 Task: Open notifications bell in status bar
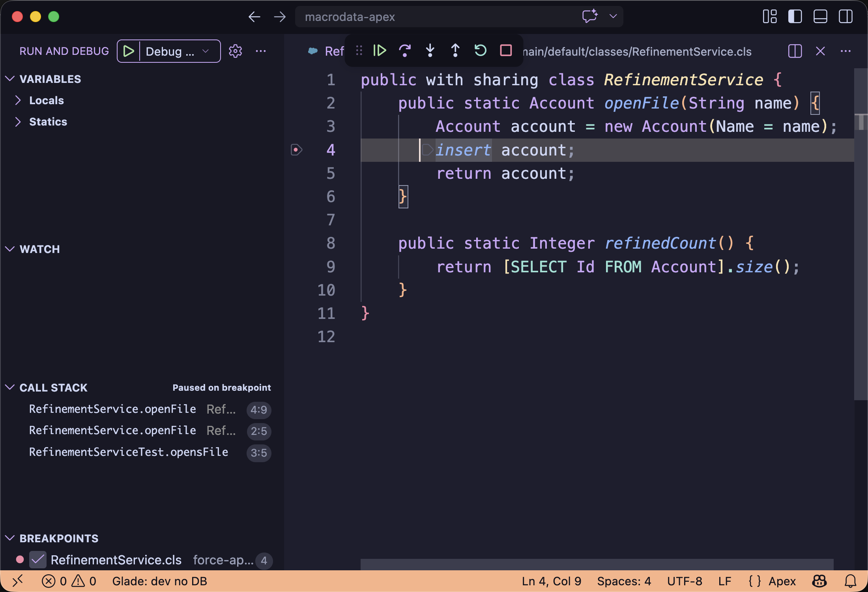[x=851, y=581]
